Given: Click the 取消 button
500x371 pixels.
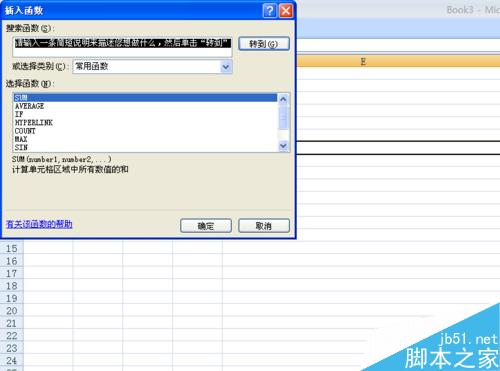Looking at the screenshot, I should tap(264, 226).
